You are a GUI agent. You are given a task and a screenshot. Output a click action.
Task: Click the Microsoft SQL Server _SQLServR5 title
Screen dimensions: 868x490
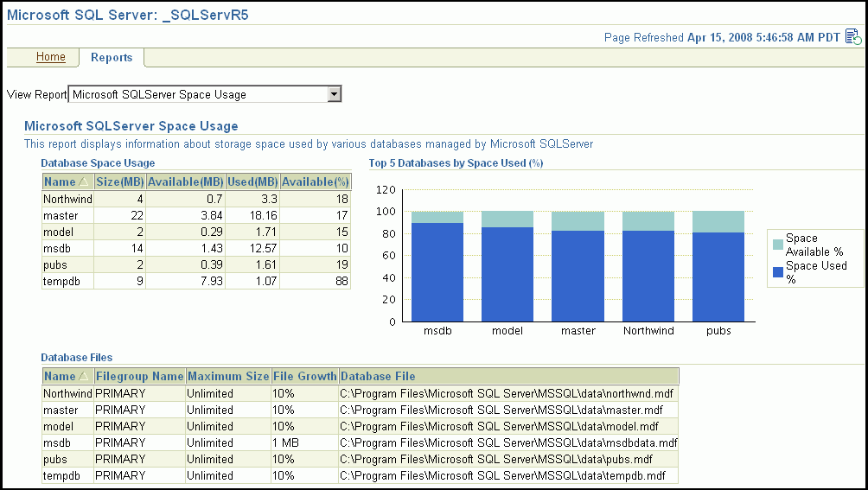(x=128, y=15)
